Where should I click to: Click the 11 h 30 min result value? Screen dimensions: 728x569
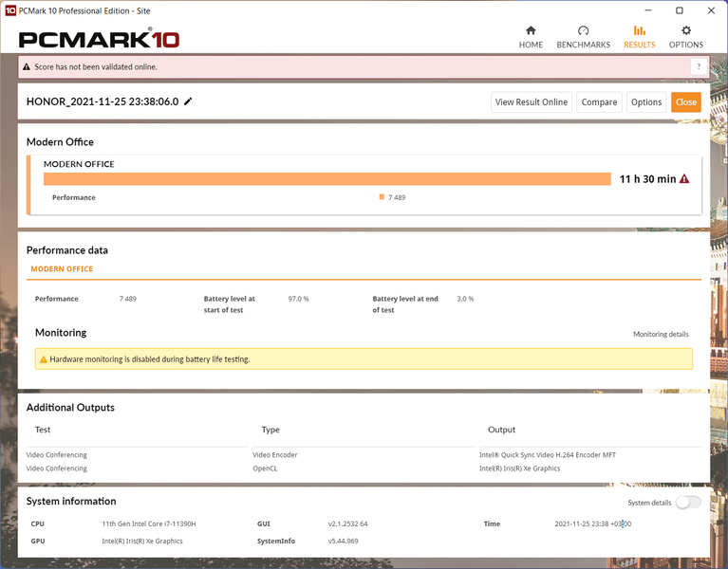tap(647, 179)
